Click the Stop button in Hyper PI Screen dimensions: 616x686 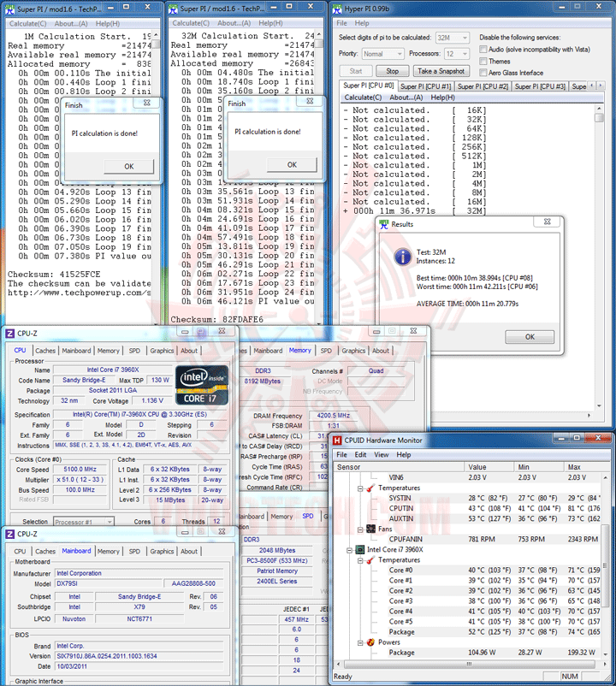[x=393, y=71]
